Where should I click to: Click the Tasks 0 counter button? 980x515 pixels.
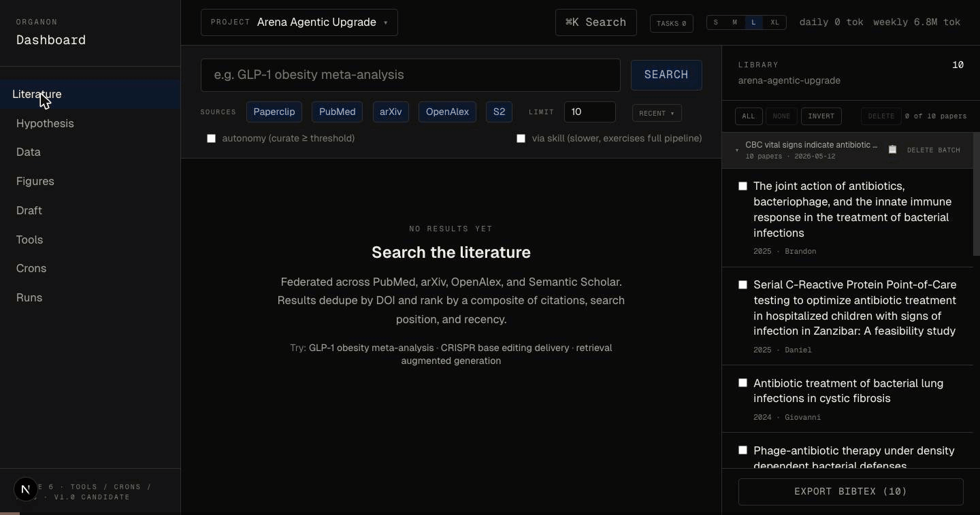tap(672, 23)
